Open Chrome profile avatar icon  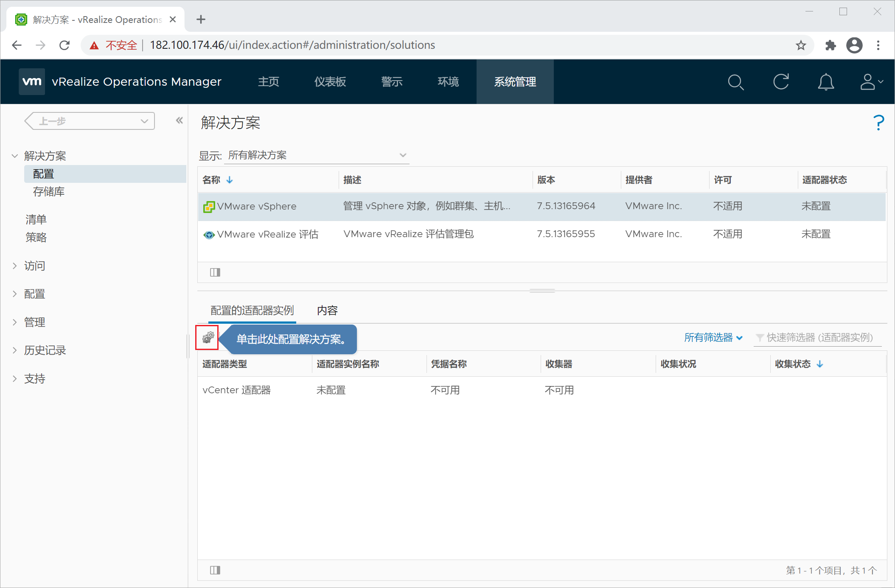(x=854, y=45)
